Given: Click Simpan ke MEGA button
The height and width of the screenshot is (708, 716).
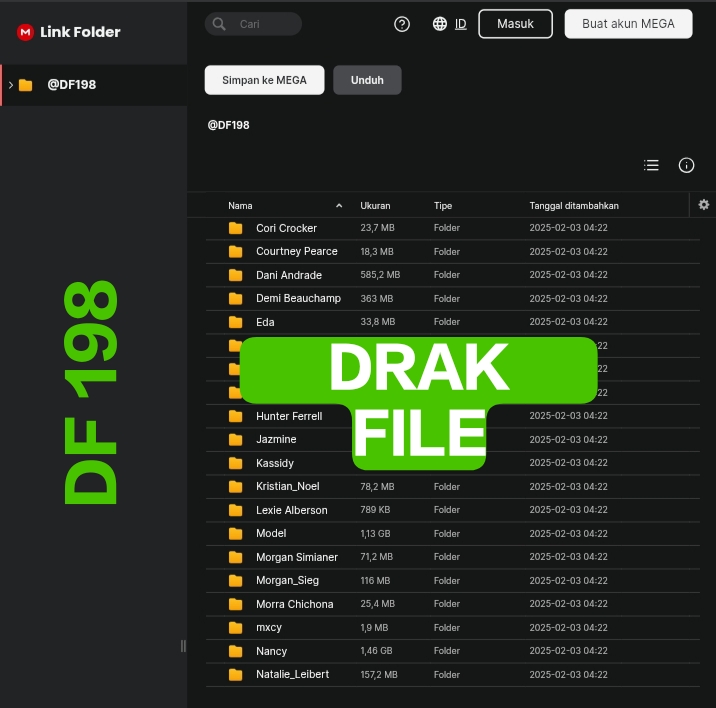Looking at the screenshot, I should (x=264, y=80).
